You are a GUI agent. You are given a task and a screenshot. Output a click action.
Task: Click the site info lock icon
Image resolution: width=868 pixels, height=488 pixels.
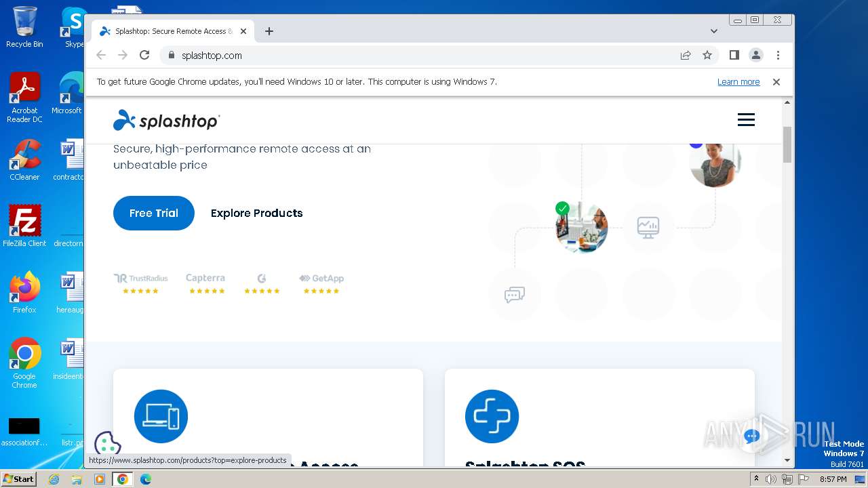171,55
